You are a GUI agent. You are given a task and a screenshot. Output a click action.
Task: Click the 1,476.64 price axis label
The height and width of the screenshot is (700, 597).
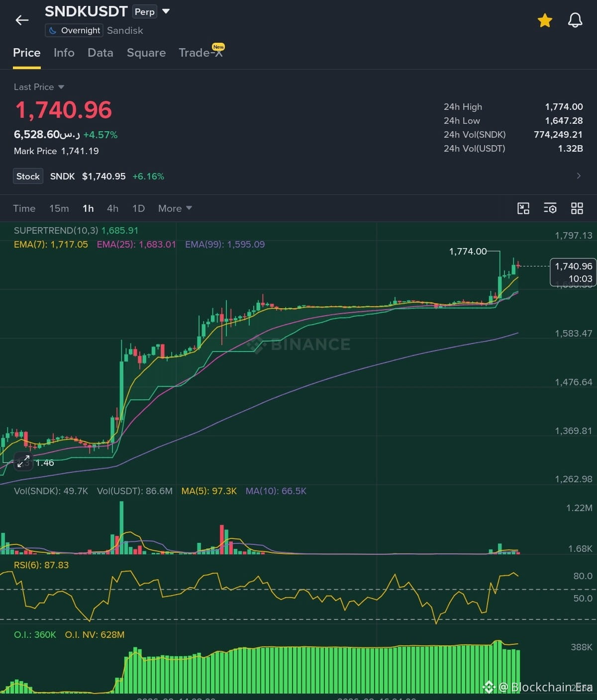click(574, 382)
